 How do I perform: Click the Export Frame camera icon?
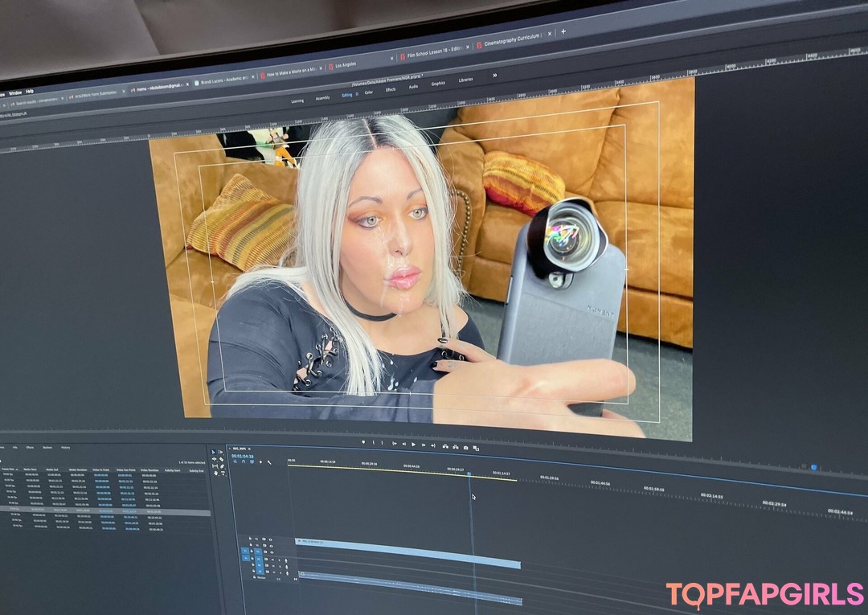[x=466, y=447]
